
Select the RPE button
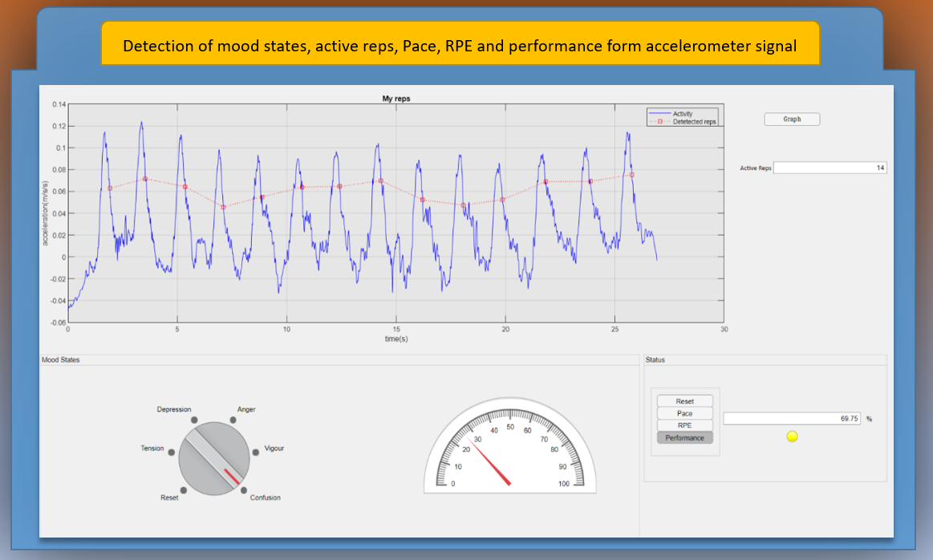(x=684, y=425)
